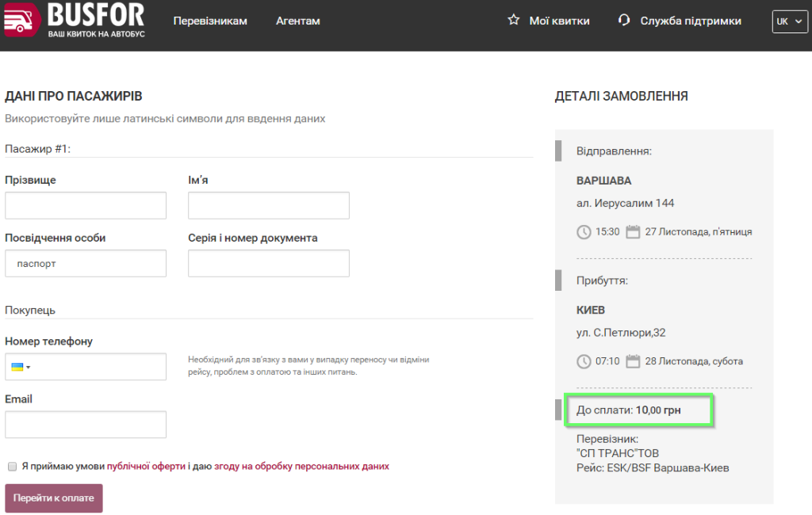Open the personal data consent link
812x515 pixels.
(x=301, y=467)
